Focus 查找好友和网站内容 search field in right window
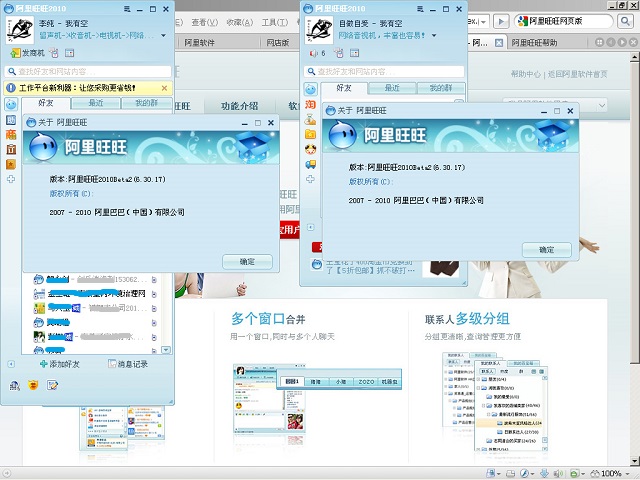Screen dimensions: 640x480 (384, 71)
